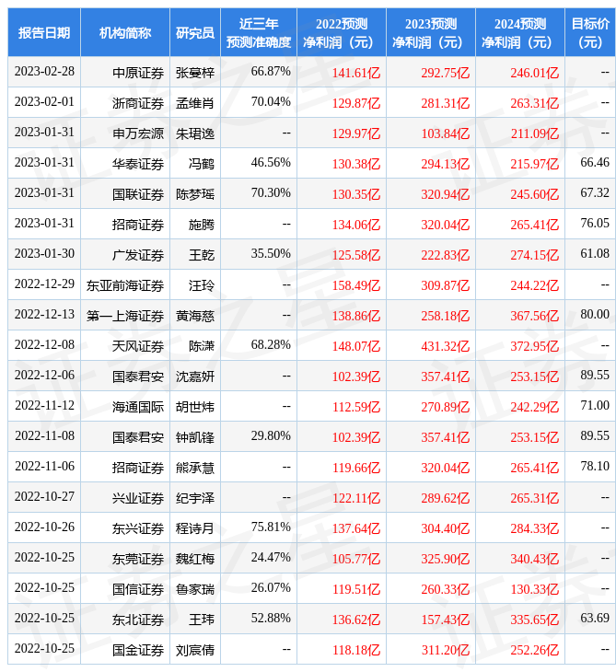Viewport: 616px width, 672px height.
Task: Select the 天风证券 institution cell
Action: click(138, 345)
